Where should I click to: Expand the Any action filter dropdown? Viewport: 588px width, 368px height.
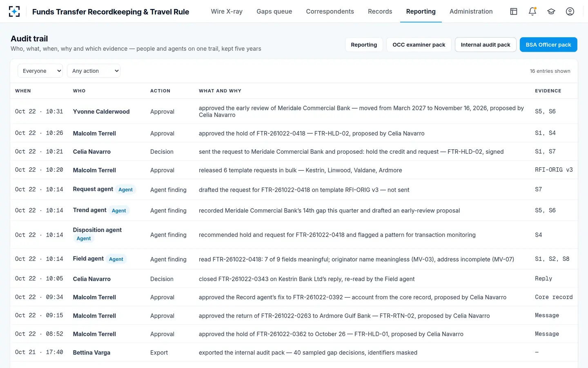click(x=94, y=71)
